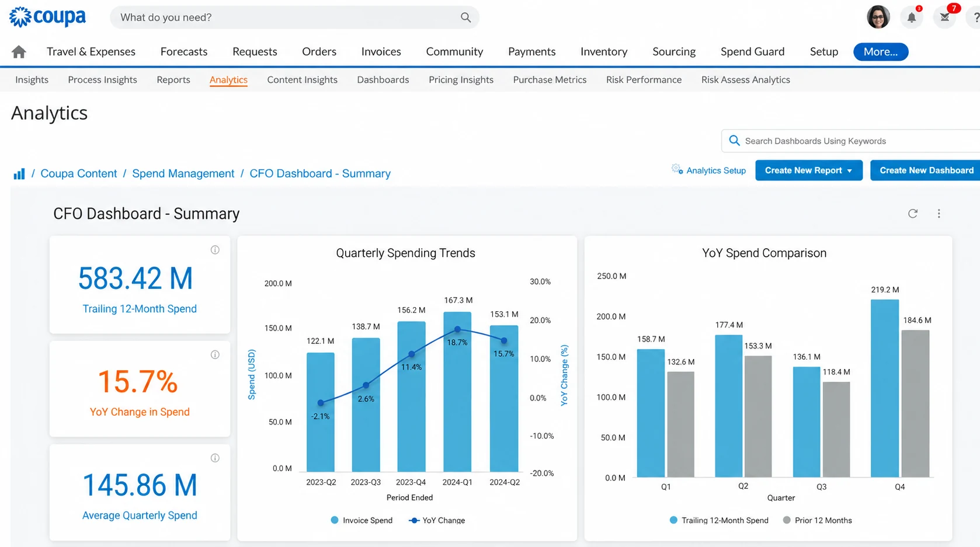
Task: Open Community menu
Action: click(454, 52)
